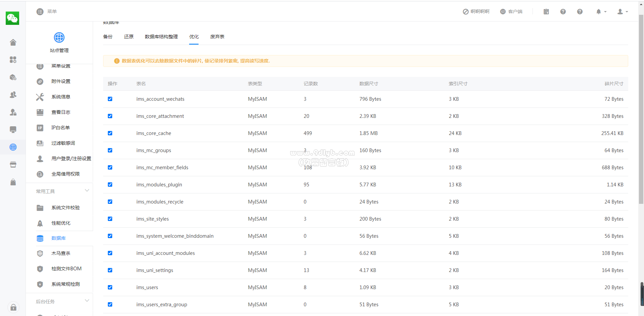Uncheck the ims_core_attachment checkbox
Screen dimensions: 644x316
coord(110,116)
